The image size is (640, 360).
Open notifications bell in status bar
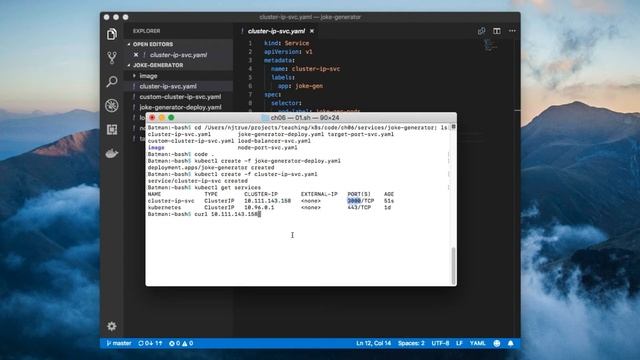coord(511,343)
